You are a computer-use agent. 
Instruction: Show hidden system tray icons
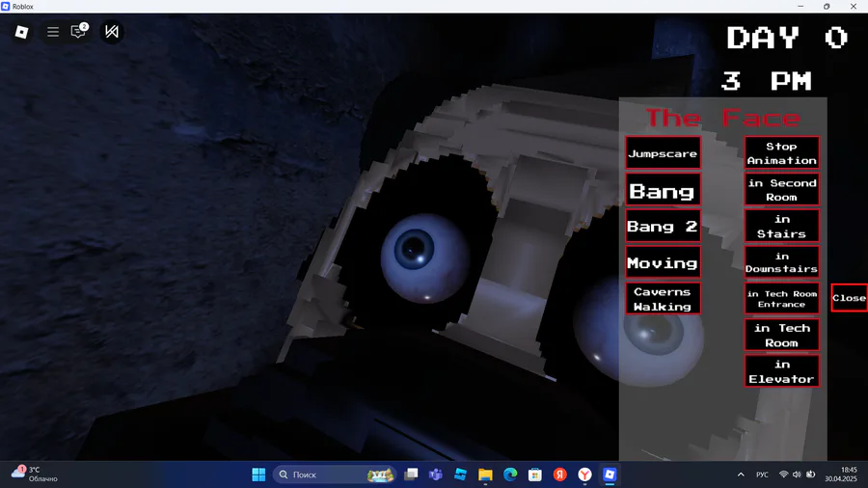pos(741,474)
